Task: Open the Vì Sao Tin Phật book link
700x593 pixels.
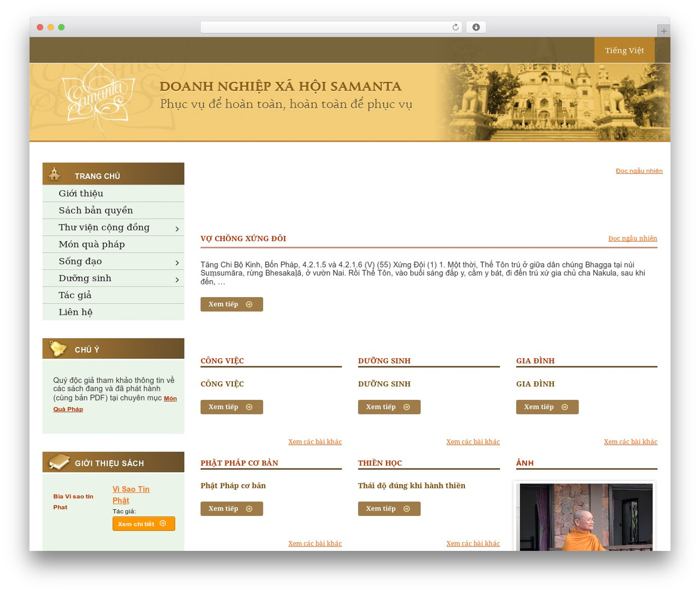Action: click(131, 495)
